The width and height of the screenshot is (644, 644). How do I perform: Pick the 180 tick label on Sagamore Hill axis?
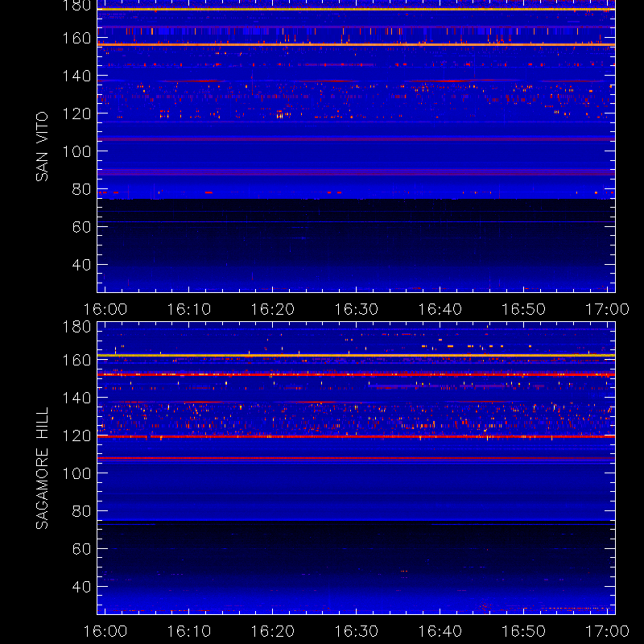(76, 327)
